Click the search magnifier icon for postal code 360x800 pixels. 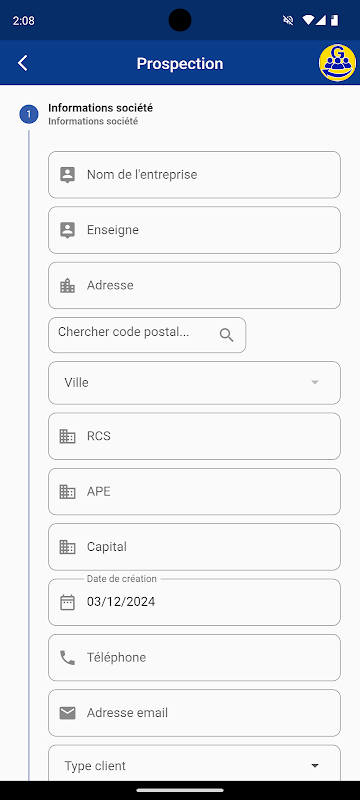[226, 335]
